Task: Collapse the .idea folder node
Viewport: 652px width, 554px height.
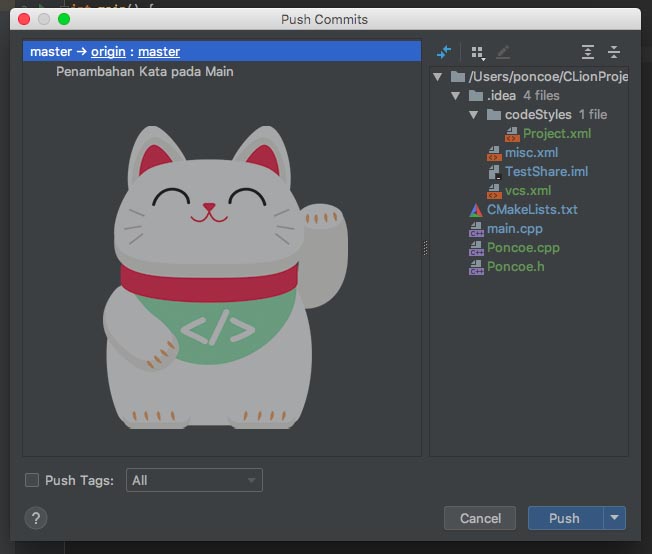Action: click(455, 96)
